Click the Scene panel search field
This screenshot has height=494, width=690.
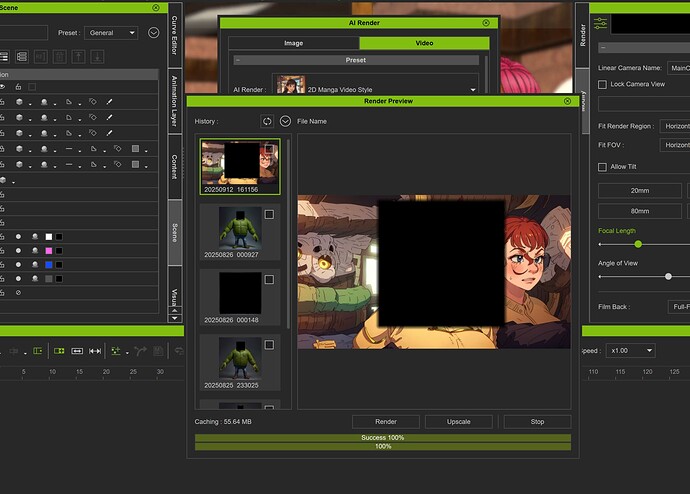[24, 33]
